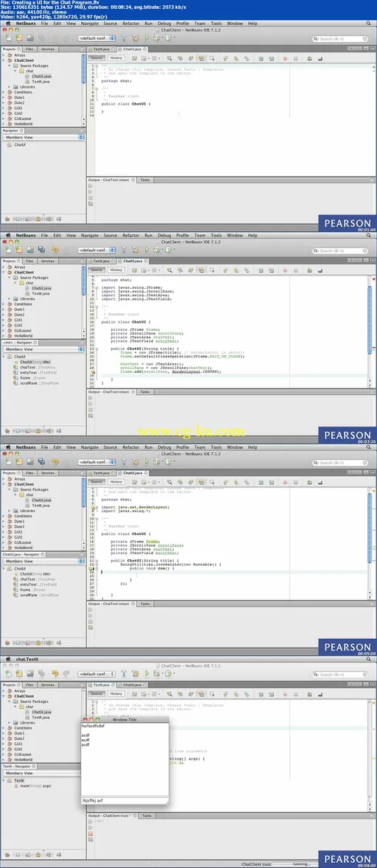The height and width of the screenshot is (868, 377).
Task: Select TestIt.java in 00:03:20 Projects tree
Action: (41, 293)
